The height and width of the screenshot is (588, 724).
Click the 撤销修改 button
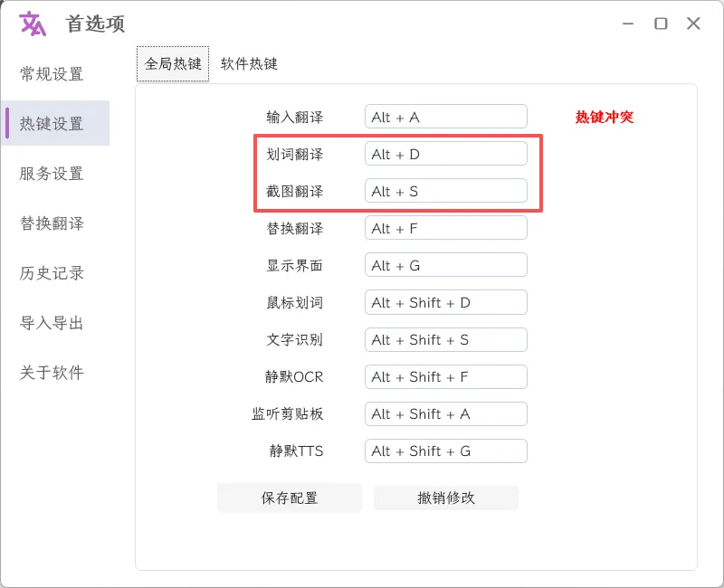click(x=446, y=498)
